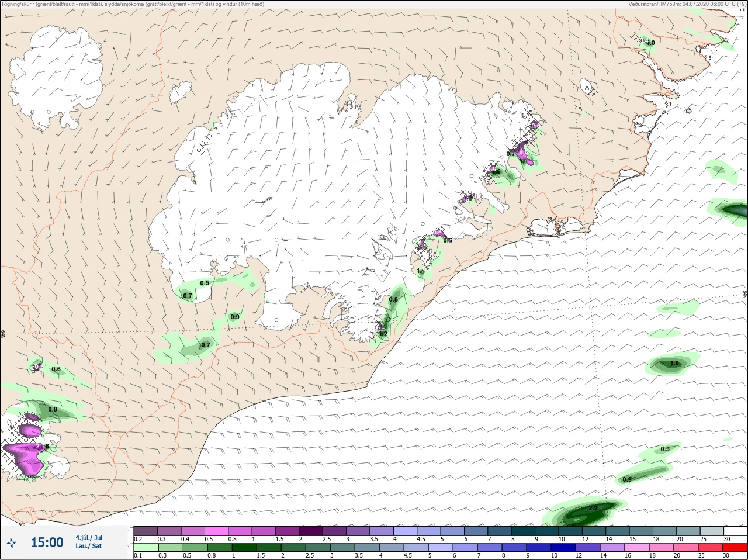Click the 2.2 precipitation value over the sea

coord(593,508)
